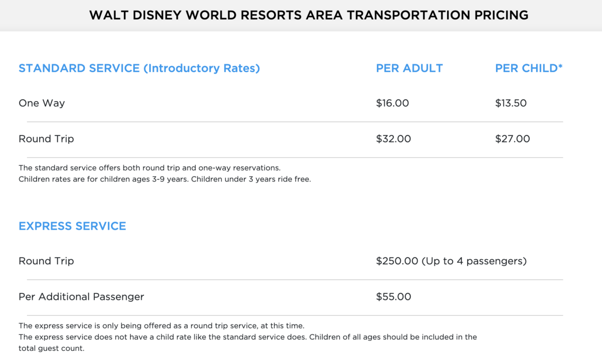The height and width of the screenshot is (364, 602).
Task: Select the Round Trip label under Express Service
Action: [46, 261]
